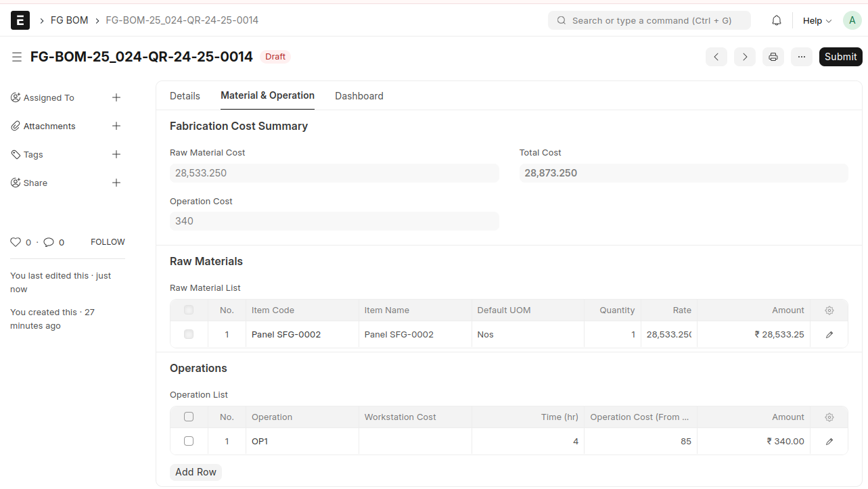The image size is (868, 489).
Task: Click the print document icon
Action: [x=773, y=57]
